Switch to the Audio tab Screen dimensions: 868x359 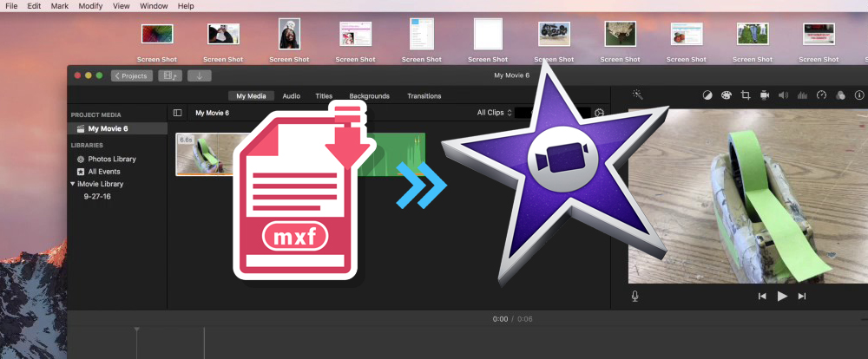291,95
